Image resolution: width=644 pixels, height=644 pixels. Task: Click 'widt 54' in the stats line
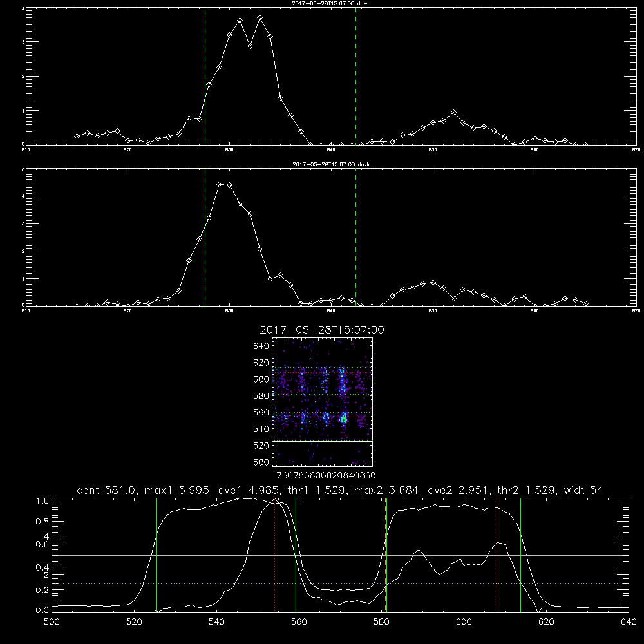[583, 490]
